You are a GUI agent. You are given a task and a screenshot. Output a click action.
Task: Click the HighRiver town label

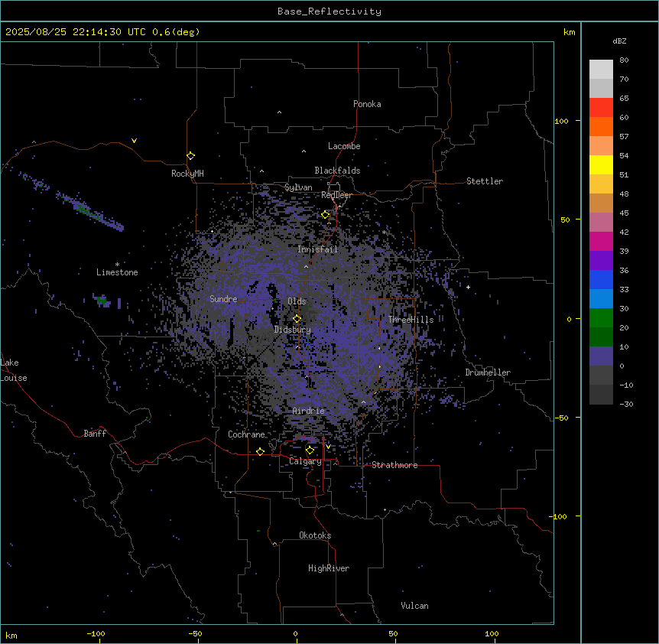point(329,568)
